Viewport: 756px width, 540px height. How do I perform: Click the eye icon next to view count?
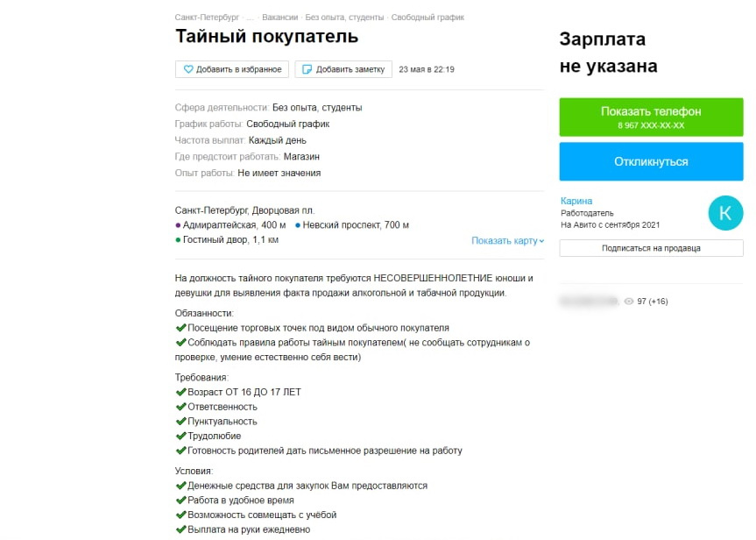[x=628, y=302]
